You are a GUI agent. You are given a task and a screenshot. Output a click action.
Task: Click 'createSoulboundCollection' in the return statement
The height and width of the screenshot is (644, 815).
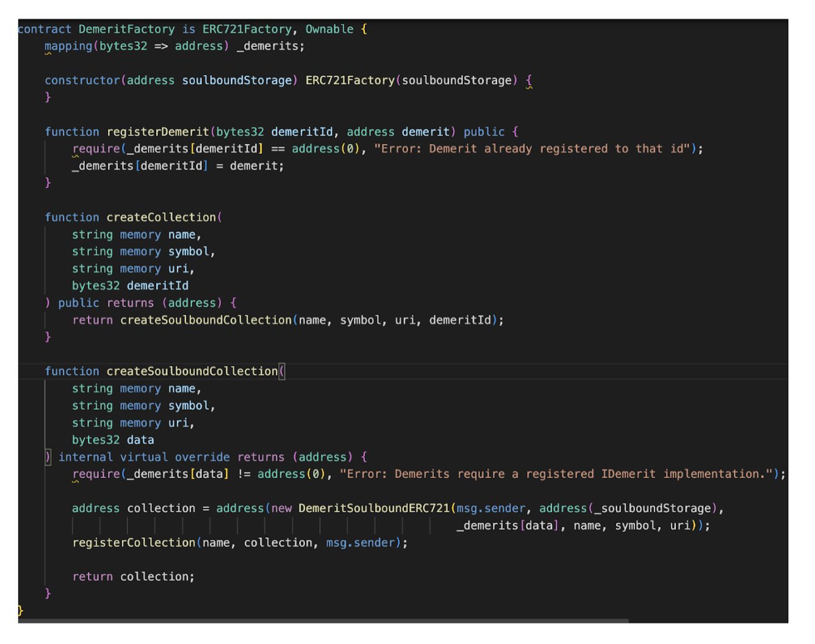click(206, 320)
